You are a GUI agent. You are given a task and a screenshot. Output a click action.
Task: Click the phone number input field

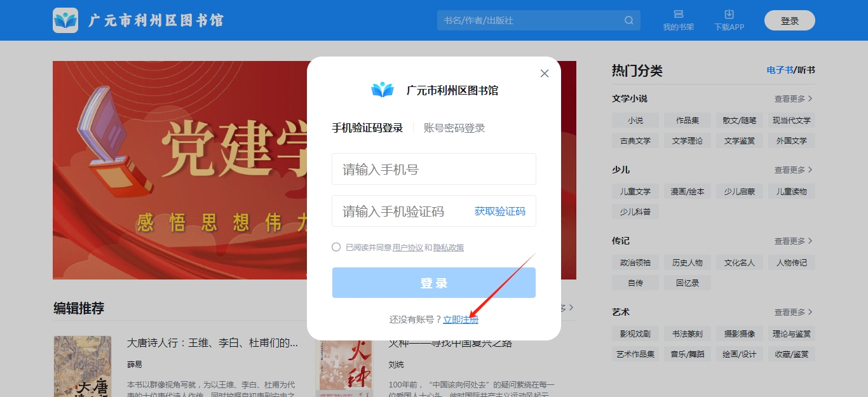point(434,169)
